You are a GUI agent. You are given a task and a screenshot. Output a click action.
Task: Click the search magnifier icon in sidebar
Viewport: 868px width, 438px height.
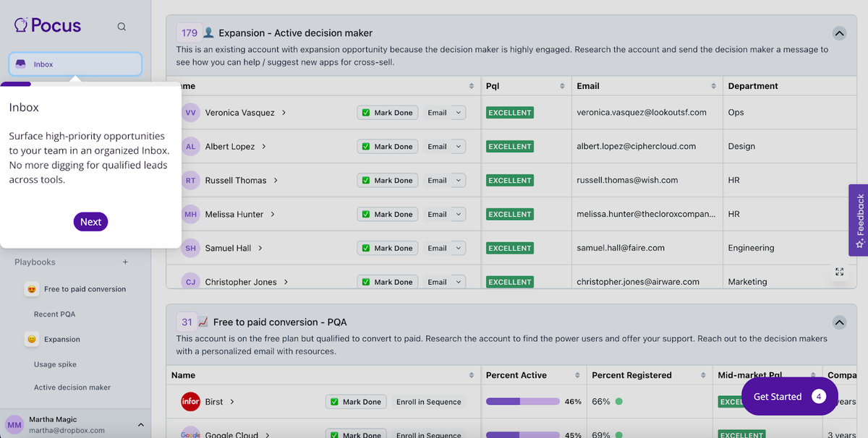click(x=122, y=27)
